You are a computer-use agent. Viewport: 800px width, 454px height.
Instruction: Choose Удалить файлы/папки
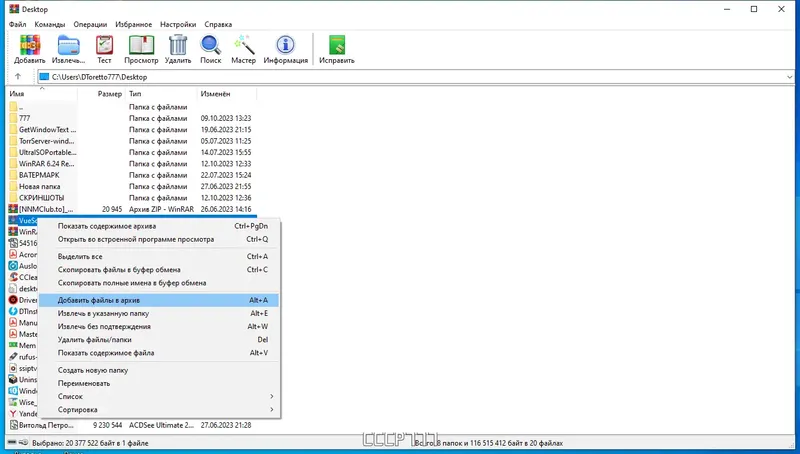click(159, 340)
